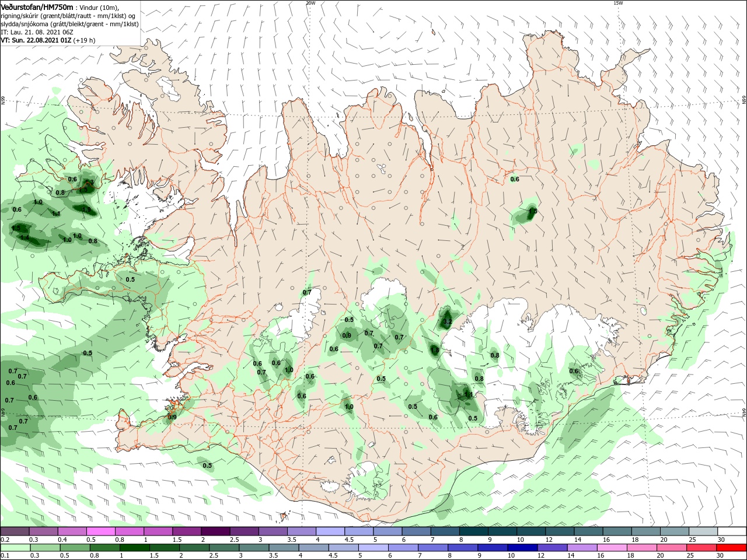This screenshot has width=747, height=560.
Task: Pick the dark green rain swatch labeled 1
Action: coord(135,547)
